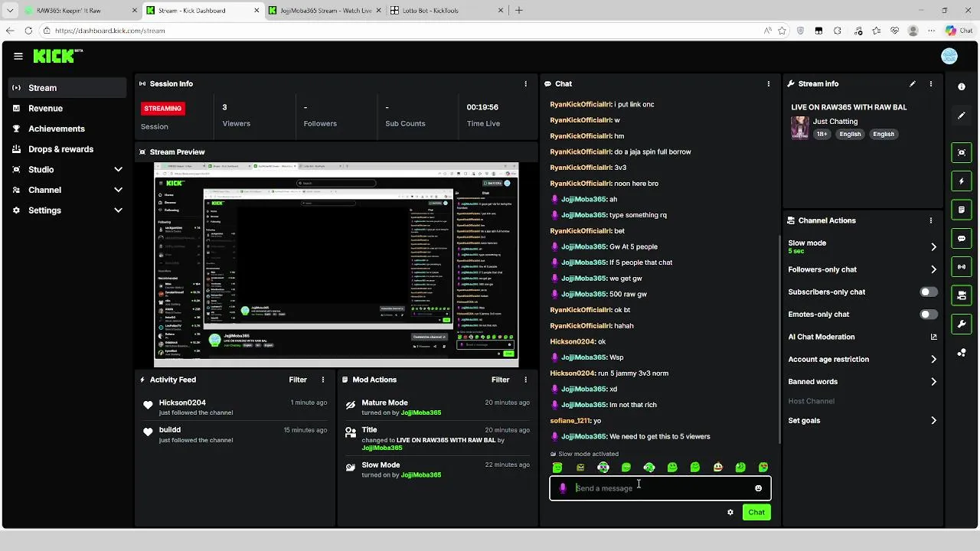The height and width of the screenshot is (551, 980).
Task: Click the Stream Preview thumbnail
Action: [x=336, y=265]
